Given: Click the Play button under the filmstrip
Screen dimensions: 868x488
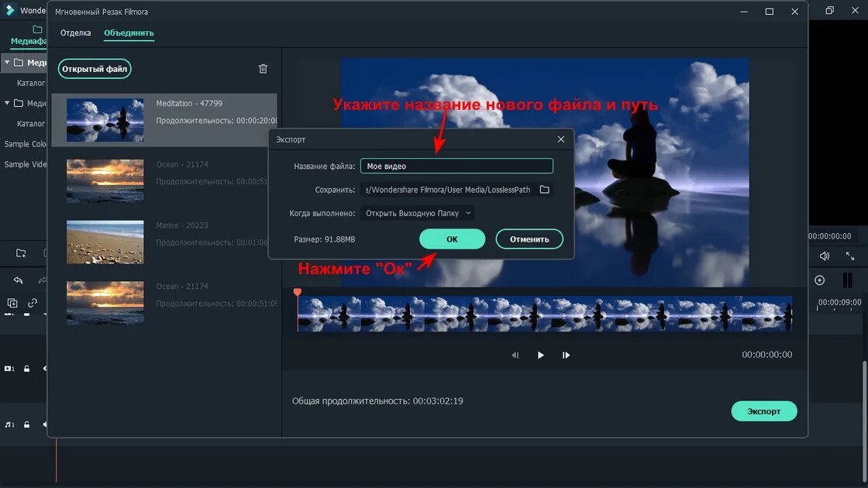Looking at the screenshot, I should pyautogui.click(x=541, y=356).
